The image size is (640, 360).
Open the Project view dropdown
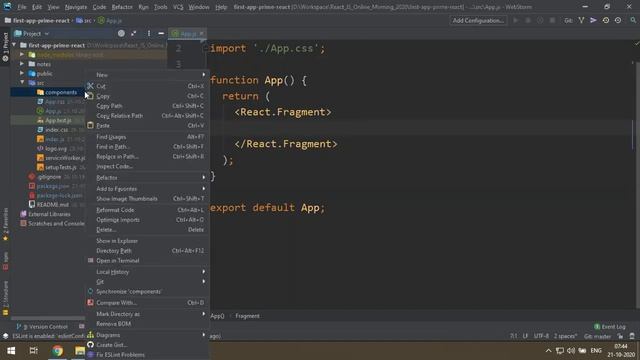(x=32, y=33)
